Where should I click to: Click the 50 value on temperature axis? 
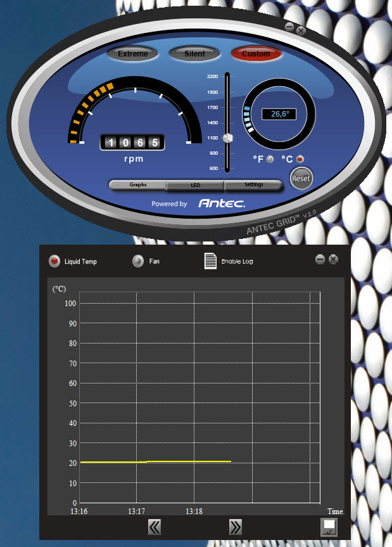click(x=72, y=404)
